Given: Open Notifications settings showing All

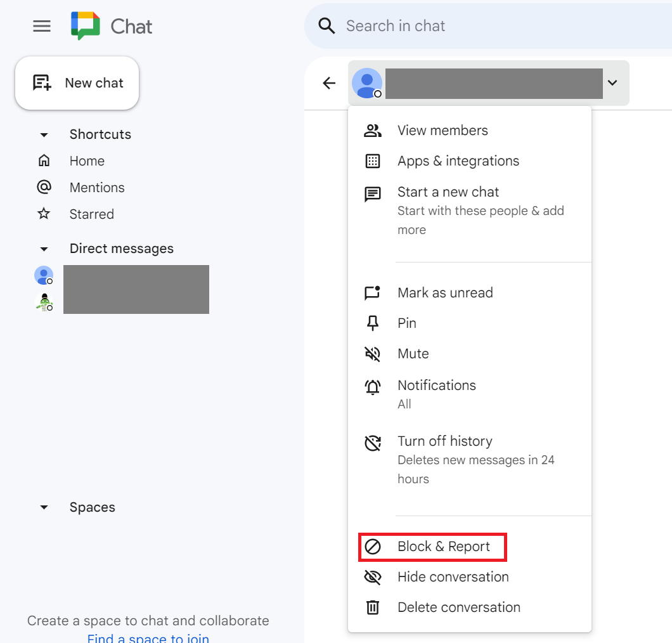Looking at the screenshot, I should [470, 394].
